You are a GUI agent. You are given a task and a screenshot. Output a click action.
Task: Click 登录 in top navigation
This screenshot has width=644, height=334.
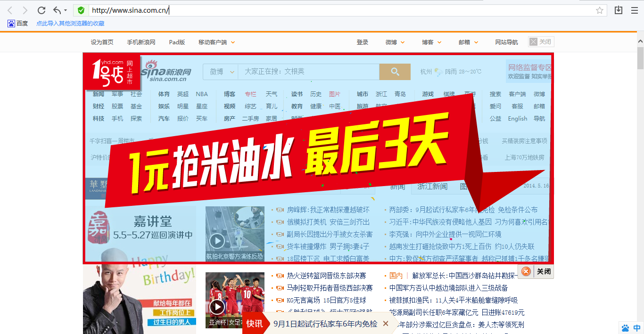[x=363, y=42]
